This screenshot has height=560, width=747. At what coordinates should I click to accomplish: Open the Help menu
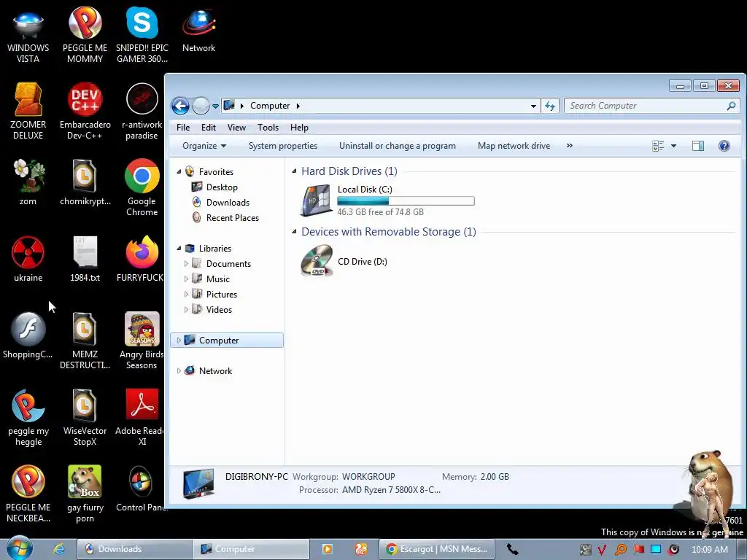click(x=299, y=127)
